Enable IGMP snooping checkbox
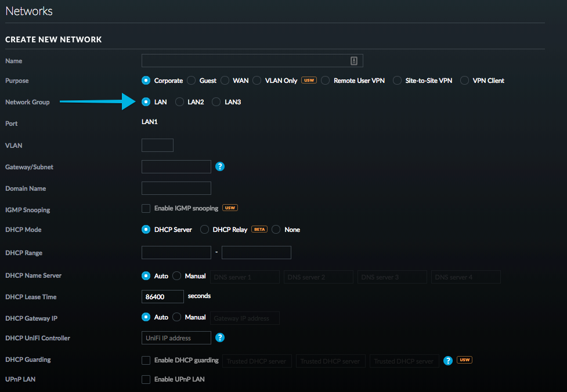The image size is (567, 392). [x=146, y=208]
